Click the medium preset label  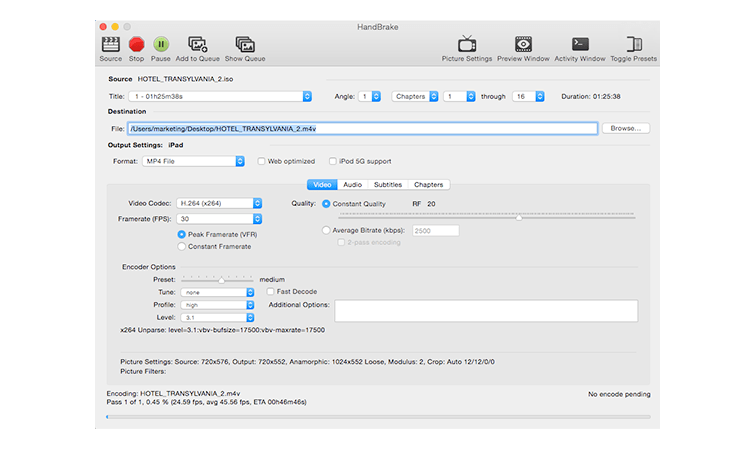tap(272, 280)
